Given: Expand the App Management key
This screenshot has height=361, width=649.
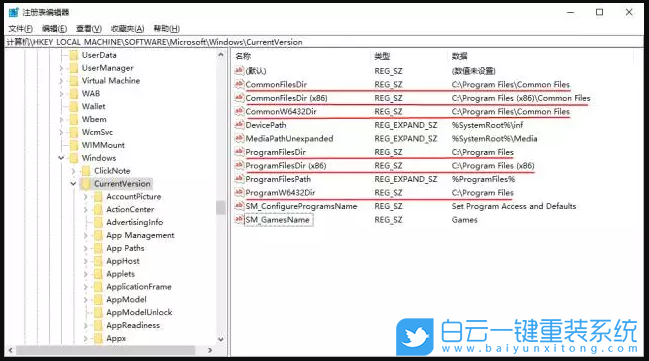Looking at the screenshot, I should pos(86,235).
